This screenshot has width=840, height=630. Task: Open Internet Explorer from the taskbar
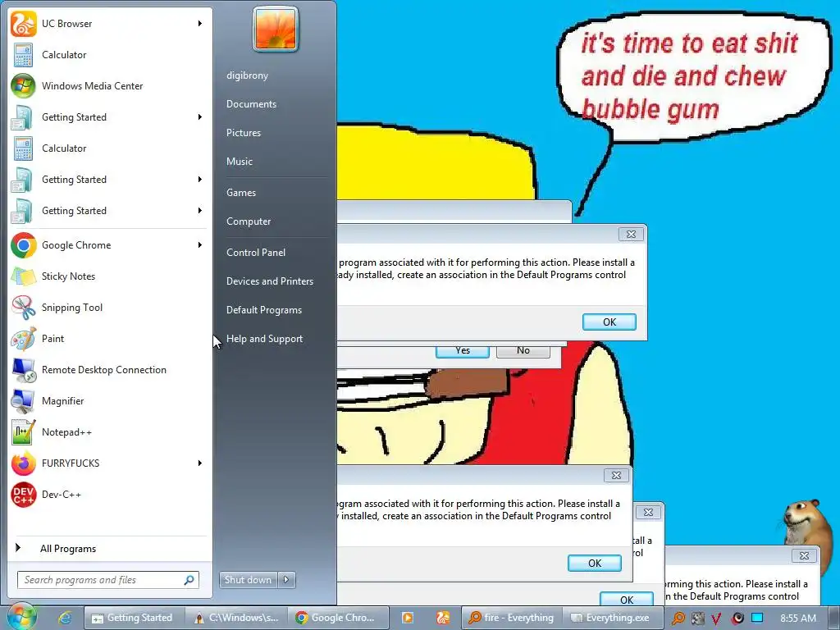65,618
